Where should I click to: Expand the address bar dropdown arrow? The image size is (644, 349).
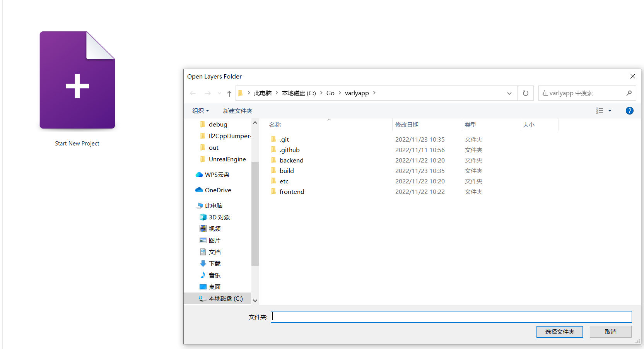509,93
